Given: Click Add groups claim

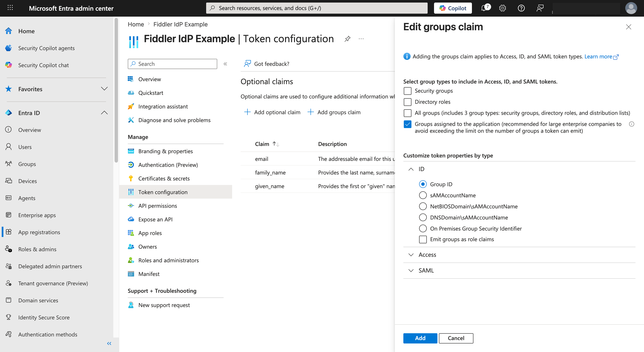Looking at the screenshot, I should click(x=334, y=112).
